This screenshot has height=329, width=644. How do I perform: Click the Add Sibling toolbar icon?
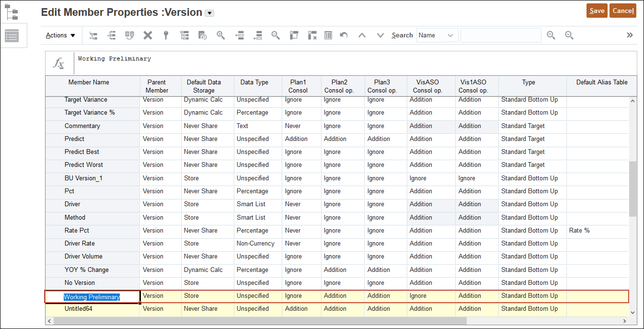coord(111,35)
